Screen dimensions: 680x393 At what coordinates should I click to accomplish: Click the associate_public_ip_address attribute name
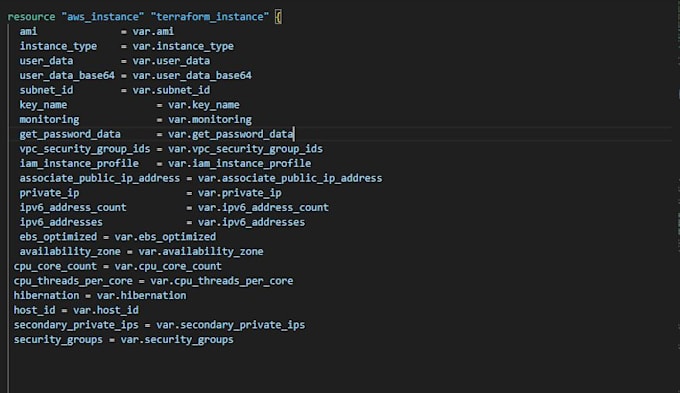pos(100,178)
